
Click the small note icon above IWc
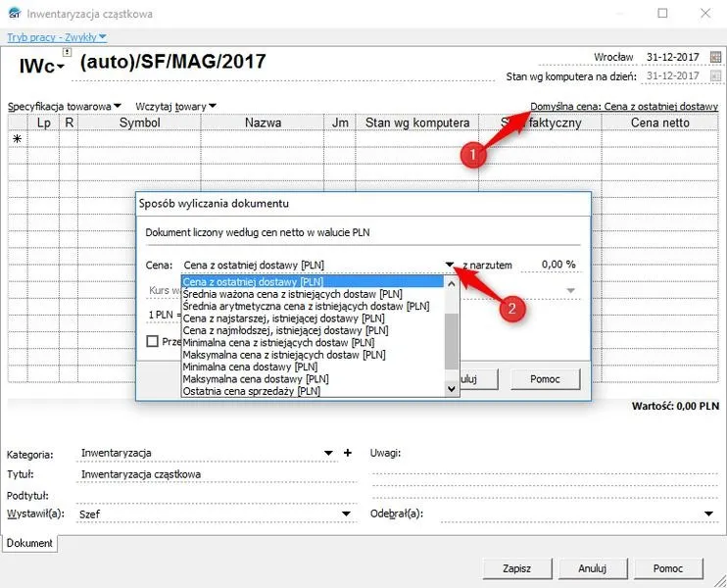click(x=68, y=52)
